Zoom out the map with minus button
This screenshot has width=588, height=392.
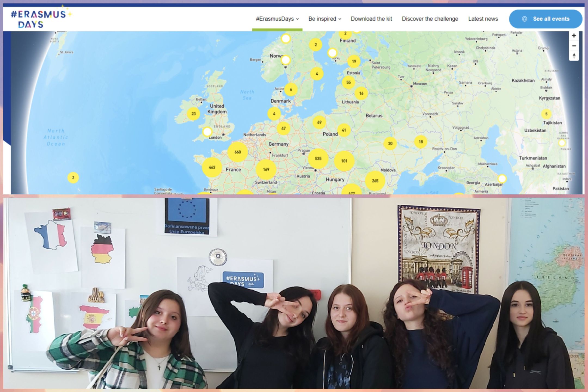pos(574,46)
